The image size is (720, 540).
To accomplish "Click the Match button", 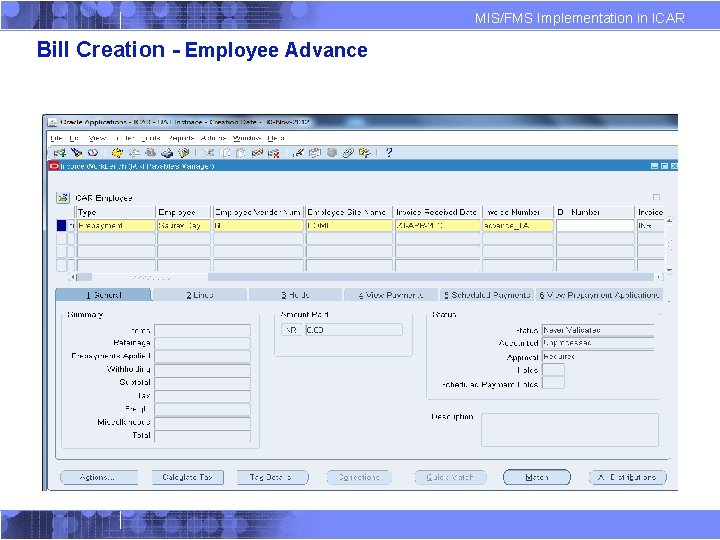I will tap(537, 477).
